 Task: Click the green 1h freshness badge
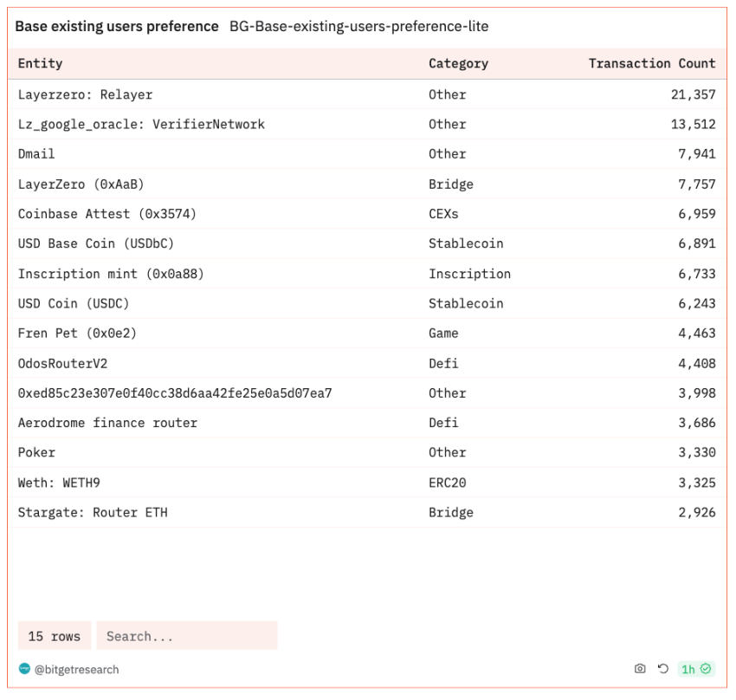point(695,669)
